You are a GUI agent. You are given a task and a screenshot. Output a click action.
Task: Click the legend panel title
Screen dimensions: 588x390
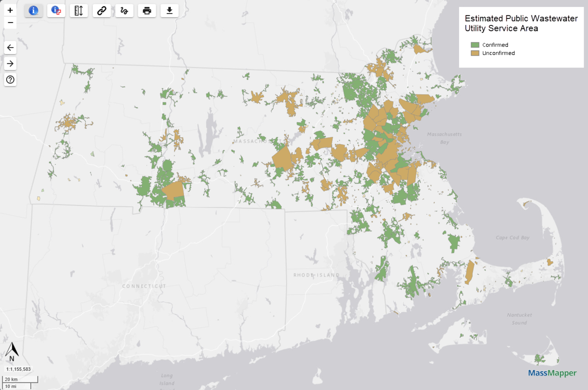coord(521,23)
